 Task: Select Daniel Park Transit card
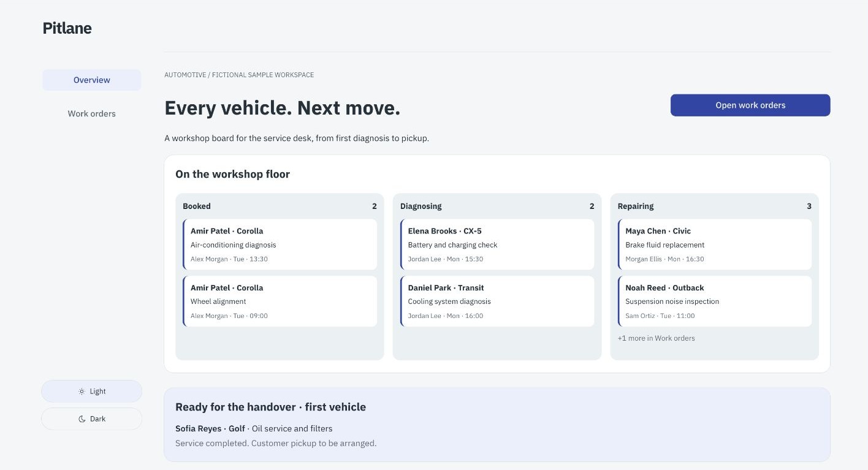(x=497, y=301)
